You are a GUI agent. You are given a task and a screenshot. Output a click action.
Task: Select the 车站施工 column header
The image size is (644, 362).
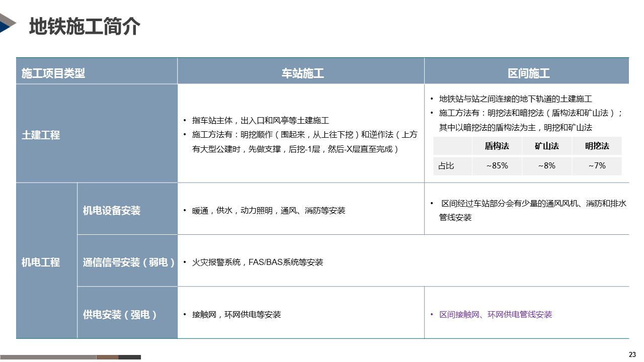click(x=302, y=73)
